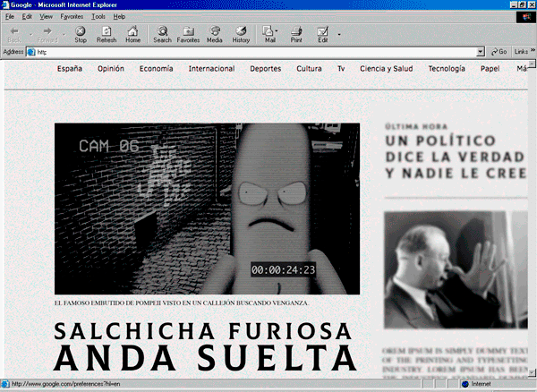Click the CAM 06 sausage surveillance image
This screenshot has width=537, height=392.
(208, 209)
